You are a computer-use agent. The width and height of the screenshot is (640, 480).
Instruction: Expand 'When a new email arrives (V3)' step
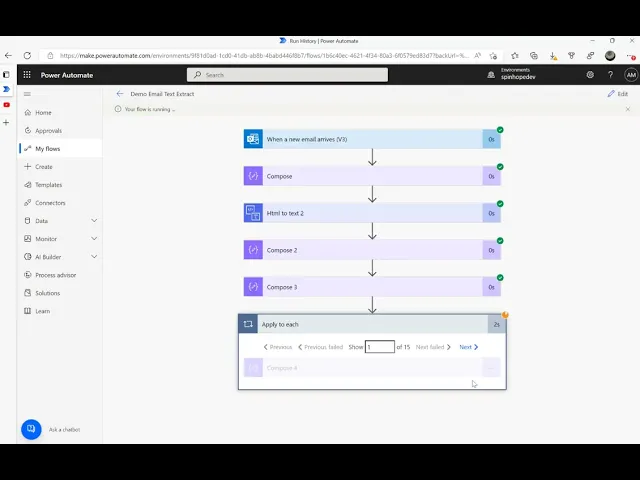click(372, 139)
